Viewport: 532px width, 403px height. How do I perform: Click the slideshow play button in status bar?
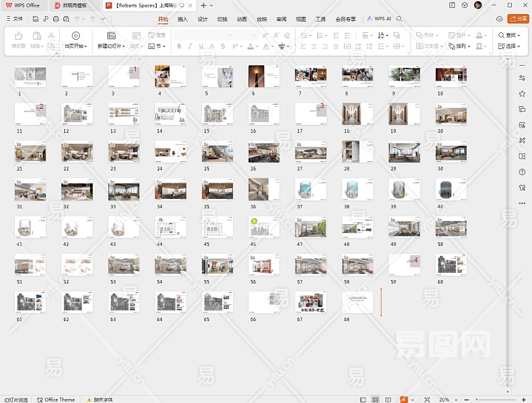[x=404, y=400]
